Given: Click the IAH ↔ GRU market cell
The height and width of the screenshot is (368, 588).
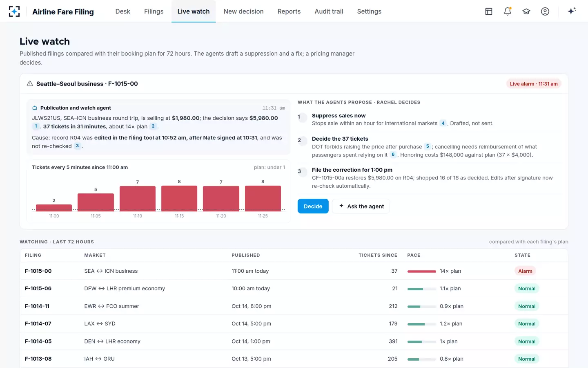Looking at the screenshot, I should pyautogui.click(x=100, y=359).
